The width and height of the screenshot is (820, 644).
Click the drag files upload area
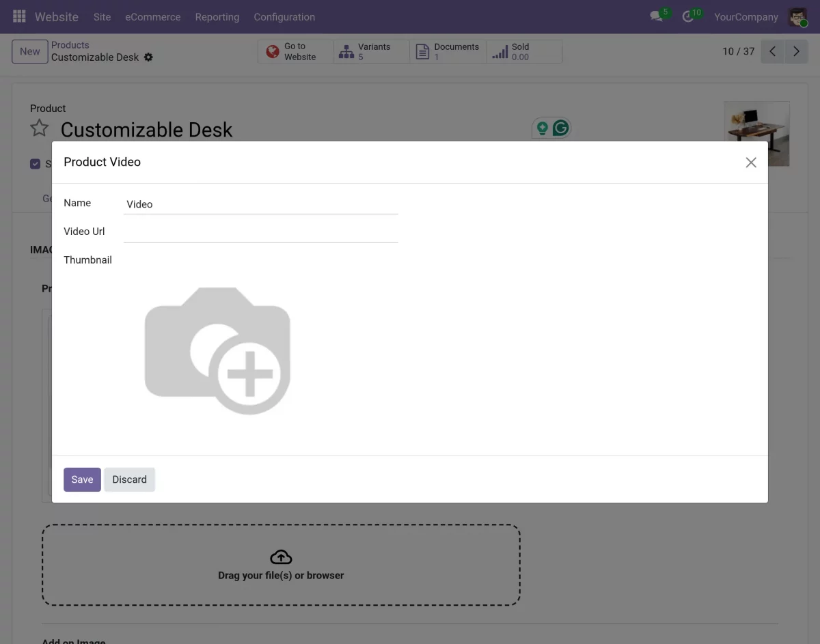(281, 565)
